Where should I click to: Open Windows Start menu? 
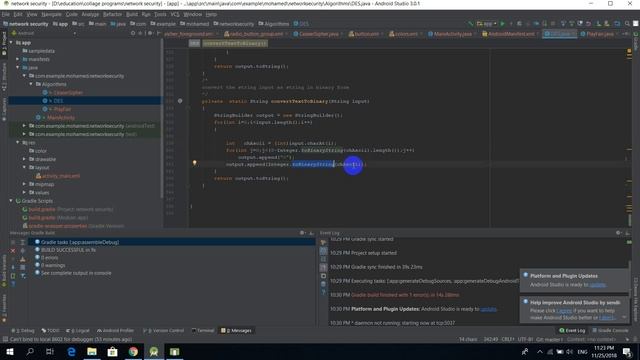tap(10, 351)
